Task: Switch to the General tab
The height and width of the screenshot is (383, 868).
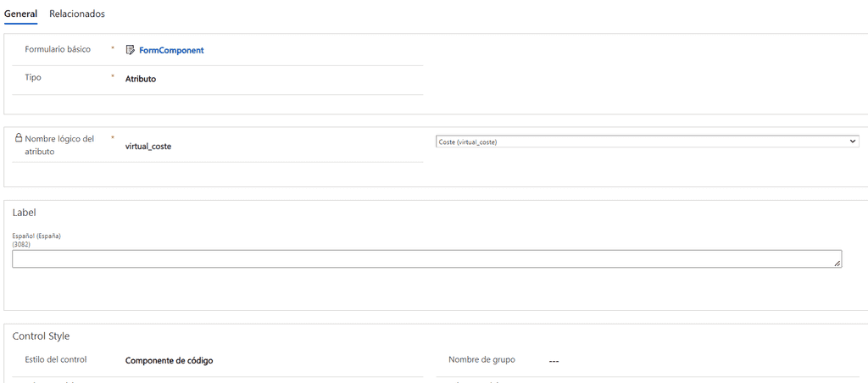Action: click(20, 14)
